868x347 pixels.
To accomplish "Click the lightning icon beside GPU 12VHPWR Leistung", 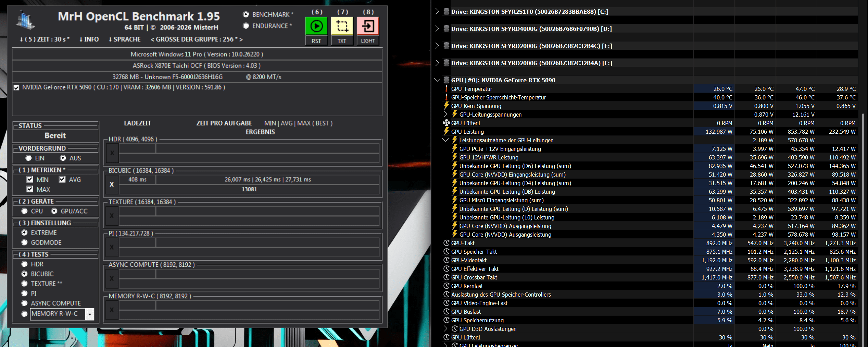I will [455, 157].
